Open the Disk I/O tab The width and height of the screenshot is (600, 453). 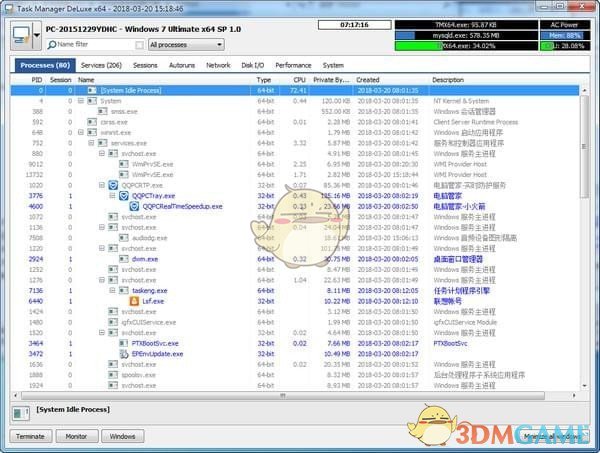(253, 65)
